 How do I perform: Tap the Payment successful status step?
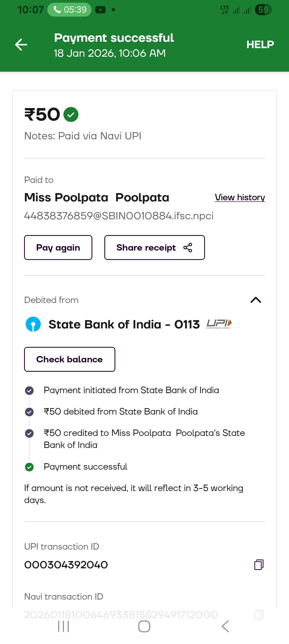click(x=85, y=467)
